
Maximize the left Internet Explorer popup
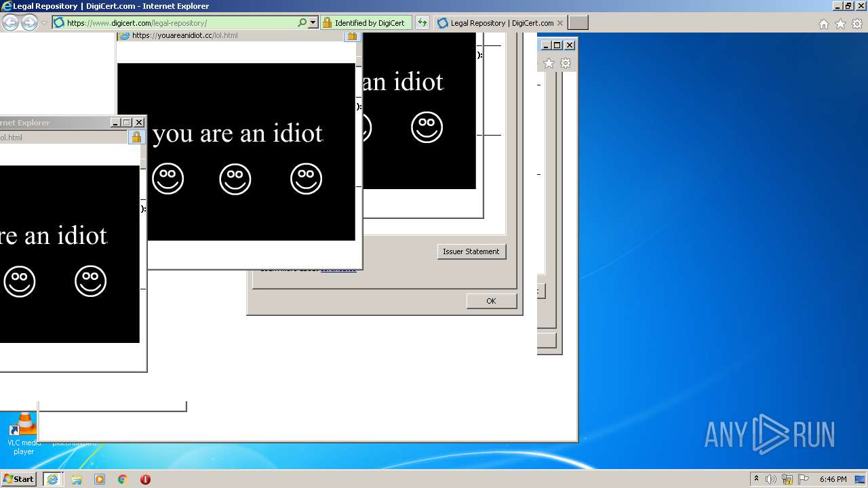(x=127, y=123)
